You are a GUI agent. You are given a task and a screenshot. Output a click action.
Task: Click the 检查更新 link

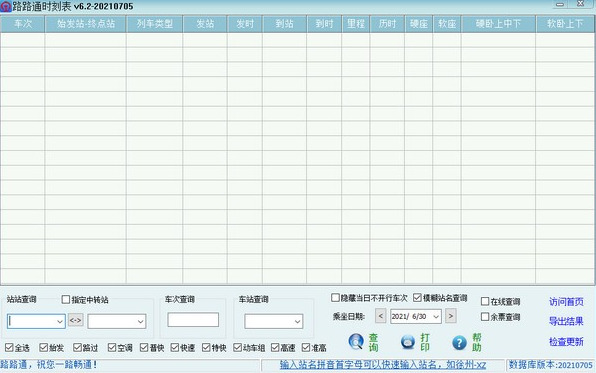[566, 341]
